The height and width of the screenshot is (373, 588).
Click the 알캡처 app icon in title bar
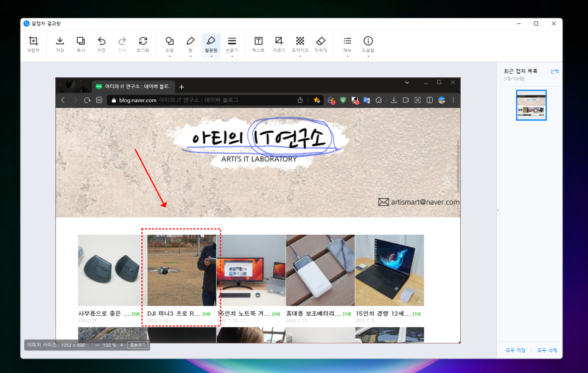pos(26,23)
